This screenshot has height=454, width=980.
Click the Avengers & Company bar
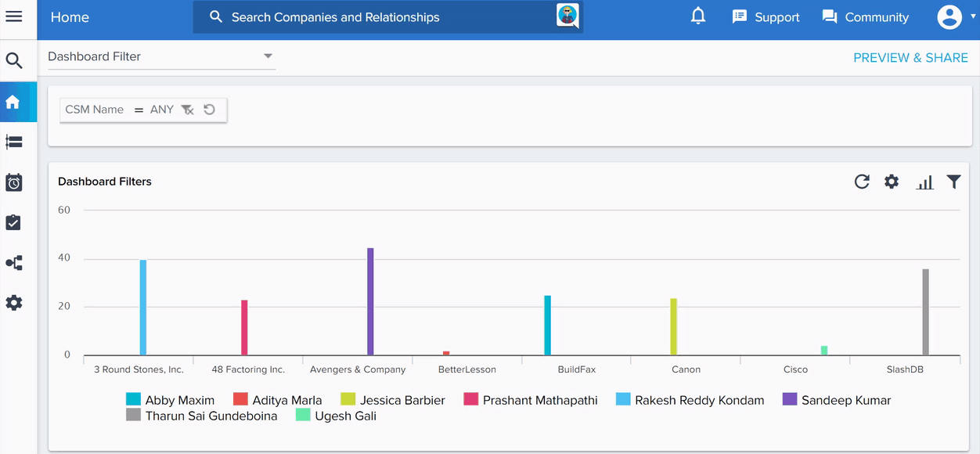coord(370,301)
